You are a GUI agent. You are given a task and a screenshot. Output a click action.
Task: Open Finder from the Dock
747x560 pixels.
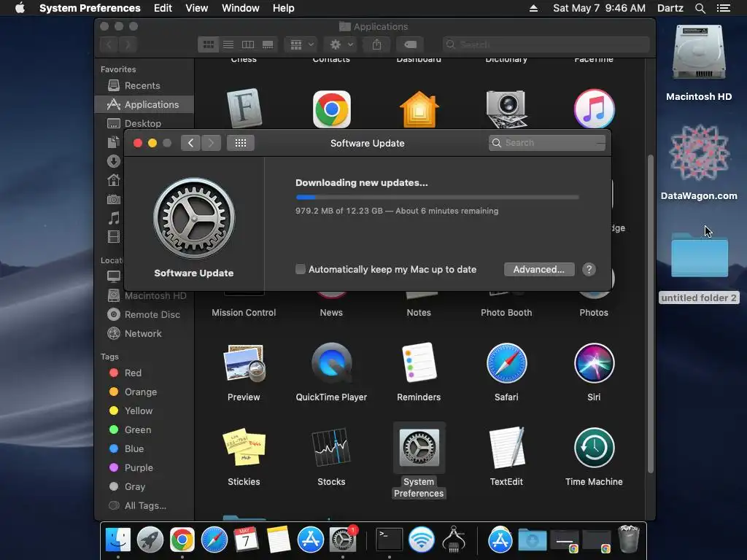click(117, 540)
